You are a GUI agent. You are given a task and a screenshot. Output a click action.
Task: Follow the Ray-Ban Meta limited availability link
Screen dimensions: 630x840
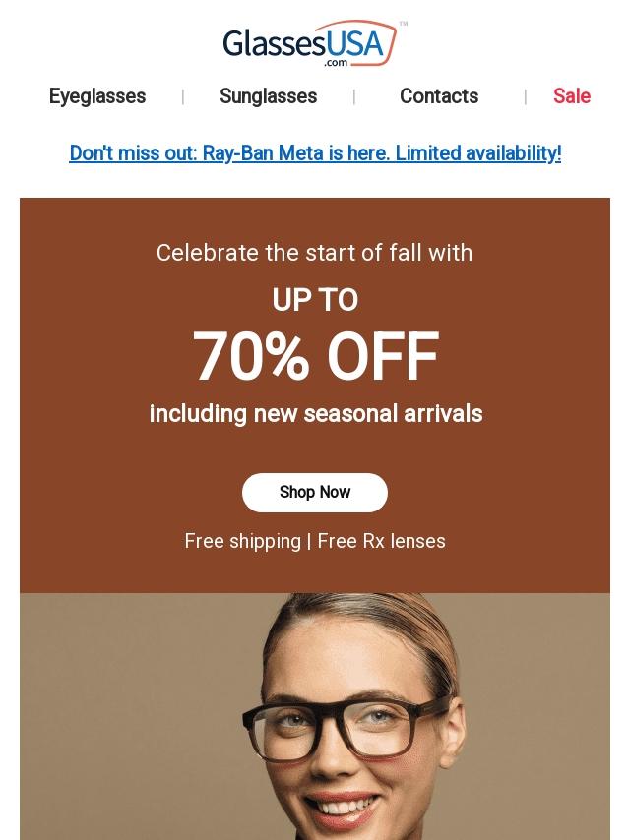click(x=315, y=153)
